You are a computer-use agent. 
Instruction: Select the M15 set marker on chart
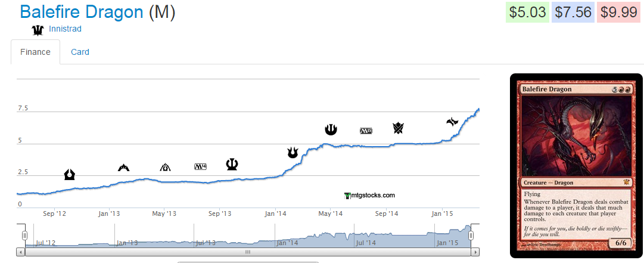click(366, 131)
